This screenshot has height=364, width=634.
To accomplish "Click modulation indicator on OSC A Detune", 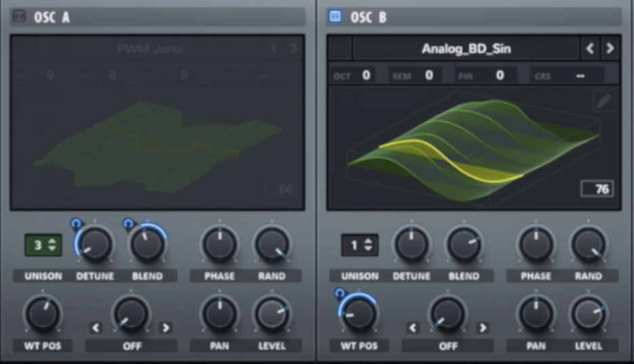I will [x=76, y=223].
